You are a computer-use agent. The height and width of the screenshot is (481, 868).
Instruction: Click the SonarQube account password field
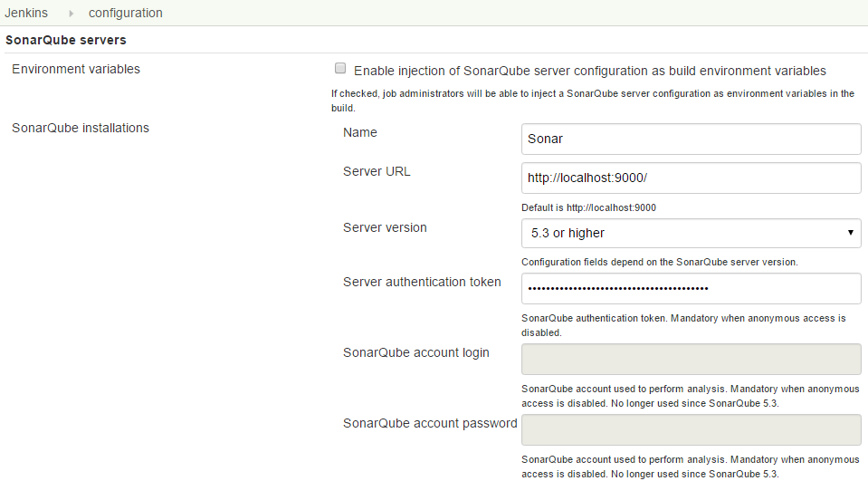point(691,429)
